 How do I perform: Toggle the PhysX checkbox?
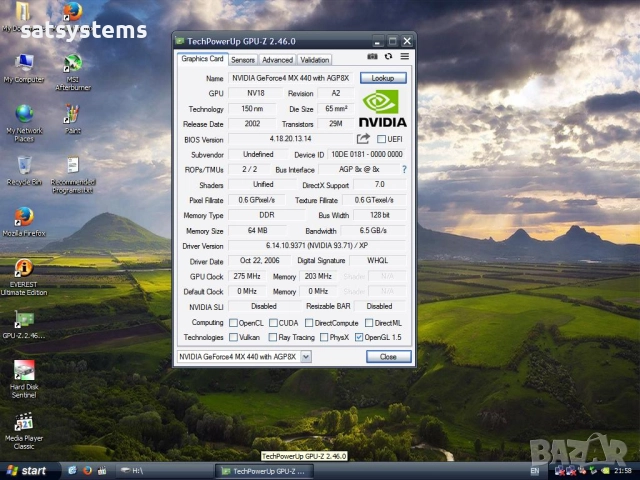324,337
